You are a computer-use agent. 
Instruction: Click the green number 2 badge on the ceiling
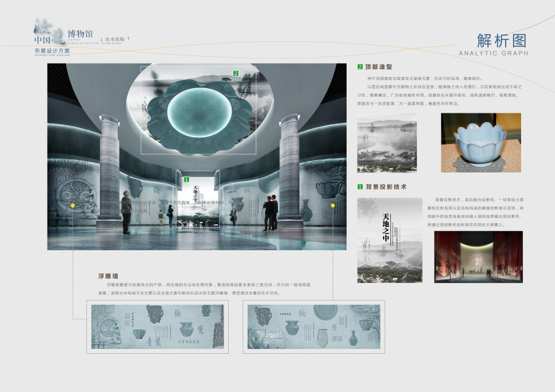click(235, 73)
